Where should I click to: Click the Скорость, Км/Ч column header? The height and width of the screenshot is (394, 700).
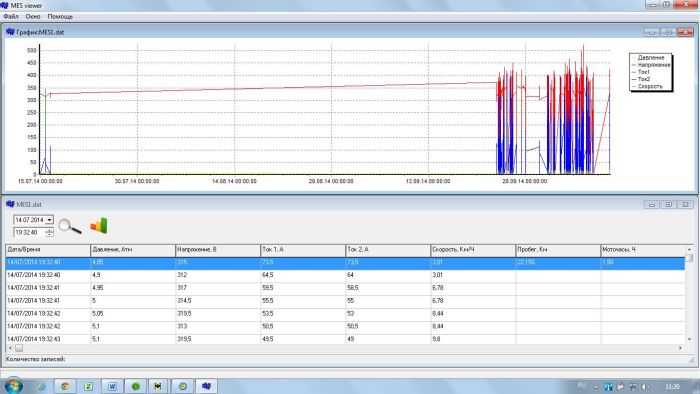tap(473, 250)
